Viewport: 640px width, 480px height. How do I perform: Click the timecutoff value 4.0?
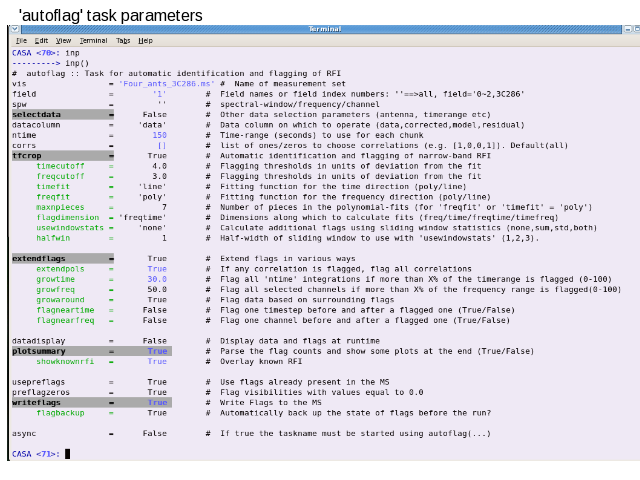[159, 166]
